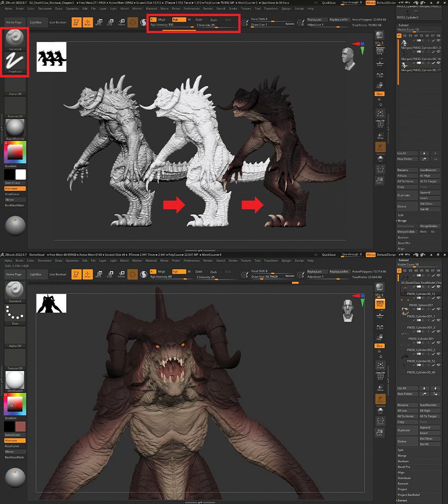Expand the Merge section in Subtool panel

pos(402,221)
